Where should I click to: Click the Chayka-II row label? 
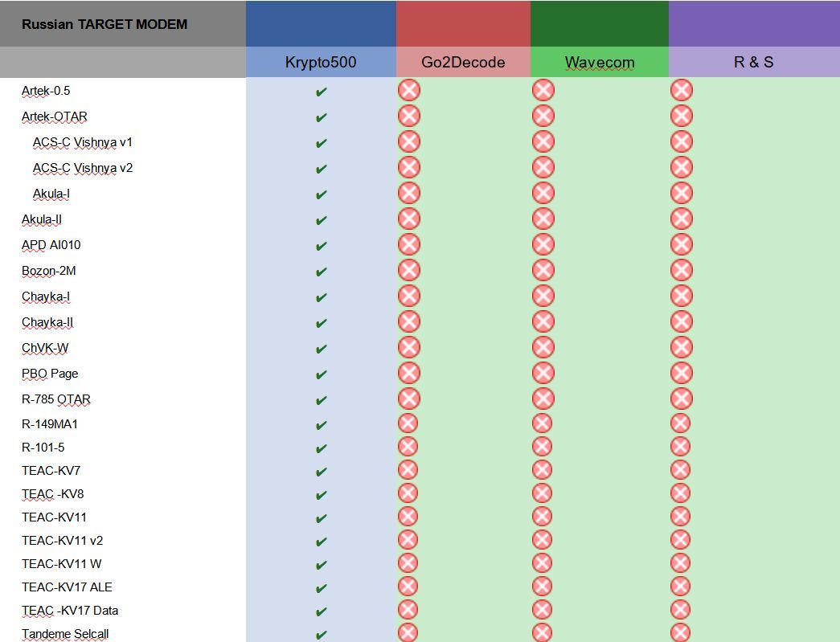point(47,321)
